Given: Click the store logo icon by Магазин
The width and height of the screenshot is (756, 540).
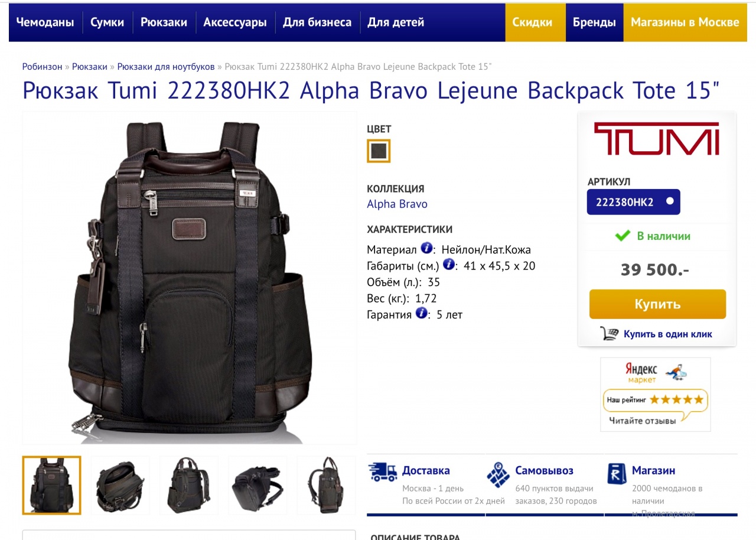Looking at the screenshot, I should 616,473.
